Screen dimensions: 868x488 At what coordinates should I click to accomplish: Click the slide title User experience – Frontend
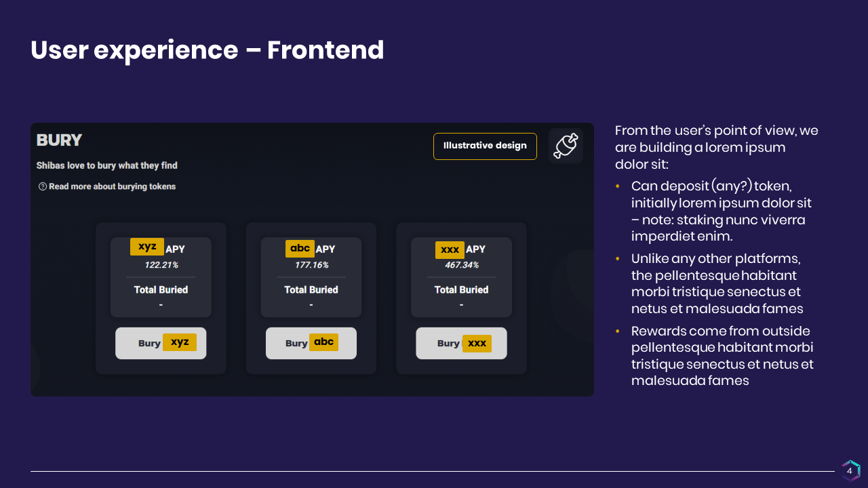[208, 50]
